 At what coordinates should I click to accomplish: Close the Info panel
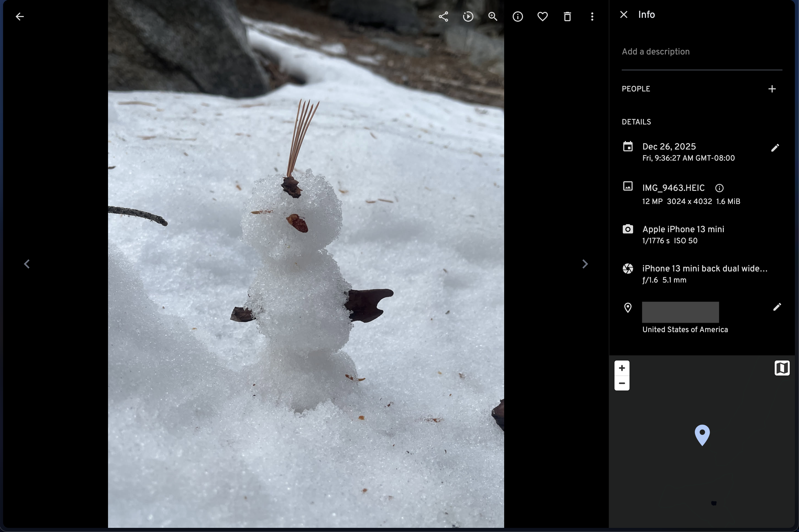pyautogui.click(x=624, y=14)
